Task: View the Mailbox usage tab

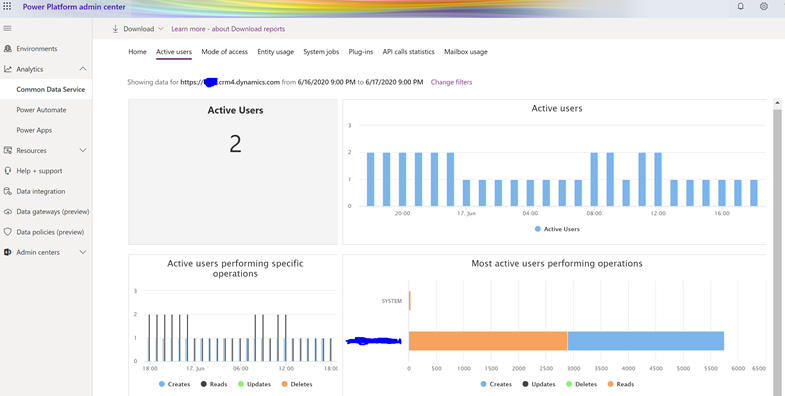Action: pos(466,52)
